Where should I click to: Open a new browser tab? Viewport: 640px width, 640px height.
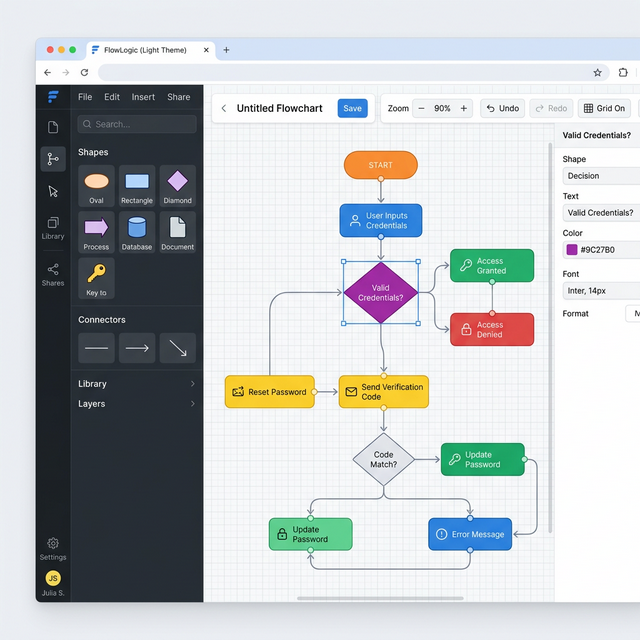point(226,50)
